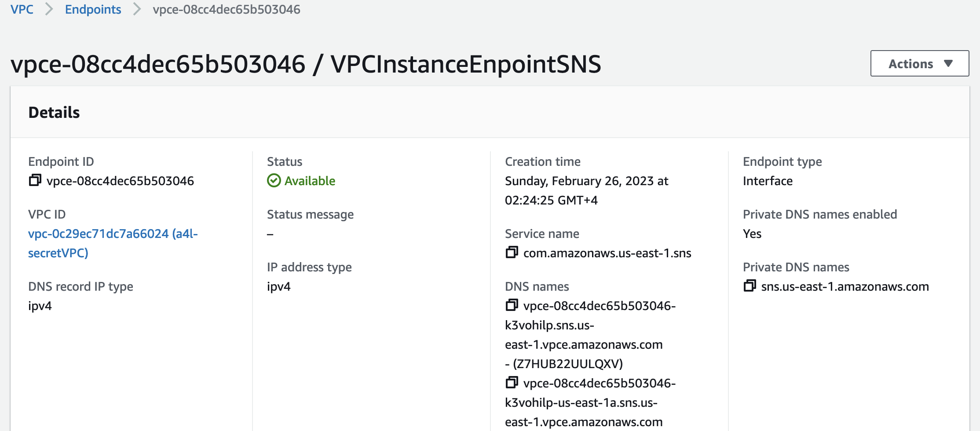The height and width of the screenshot is (431, 980).
Task: Click the Available status text
Action: point(310,181)
